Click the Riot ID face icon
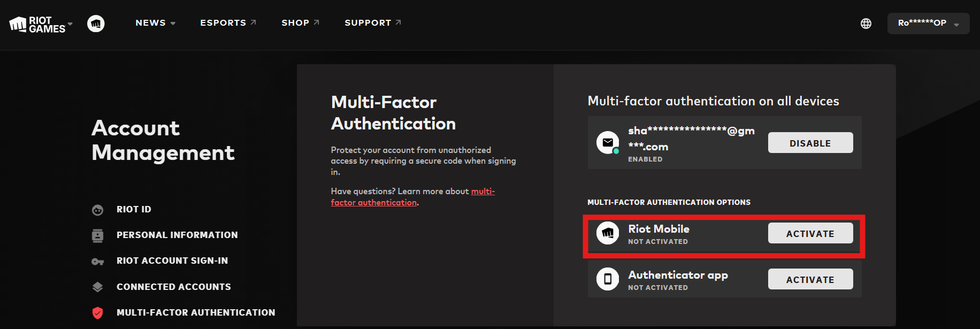980x329 pixels. (x=97, y=210)
